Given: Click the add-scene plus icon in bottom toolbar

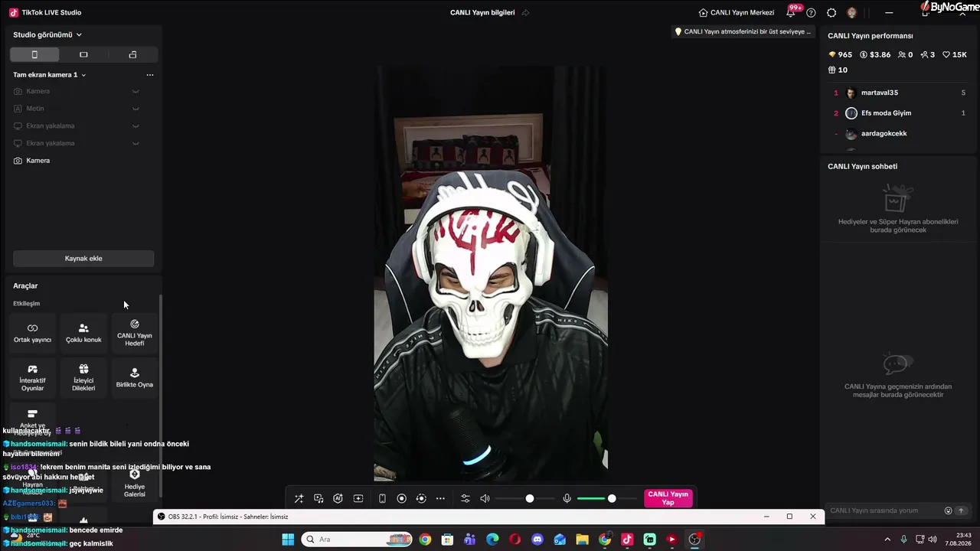Looking at the screenshot, I should click(x=358, y=498).
